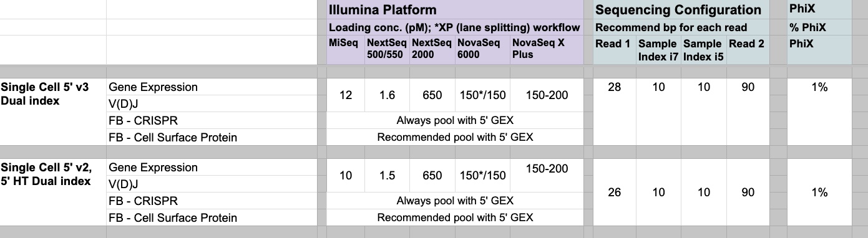Click the NovaSeq X Plus column header

pyautogui.click(x=547, y=49)
